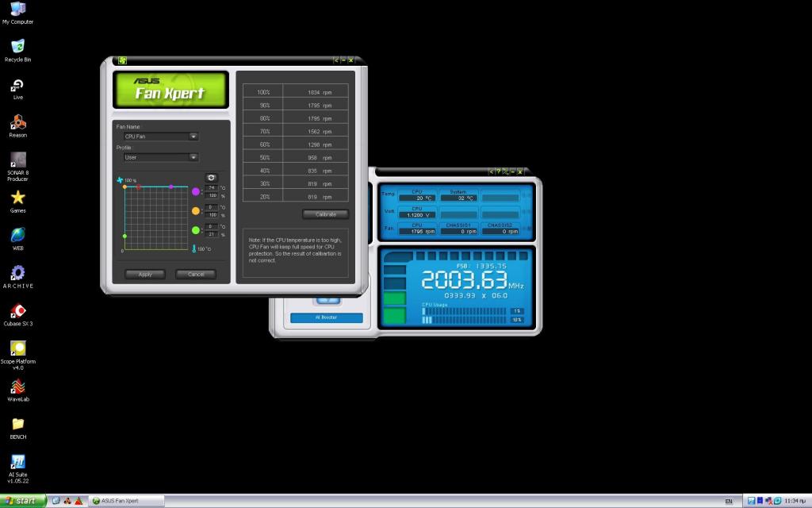Click the Windows start button
812x508 pixels.
(22, 501)
